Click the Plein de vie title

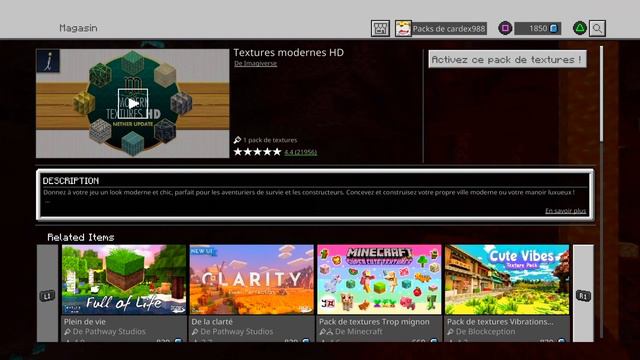(85, 322)
